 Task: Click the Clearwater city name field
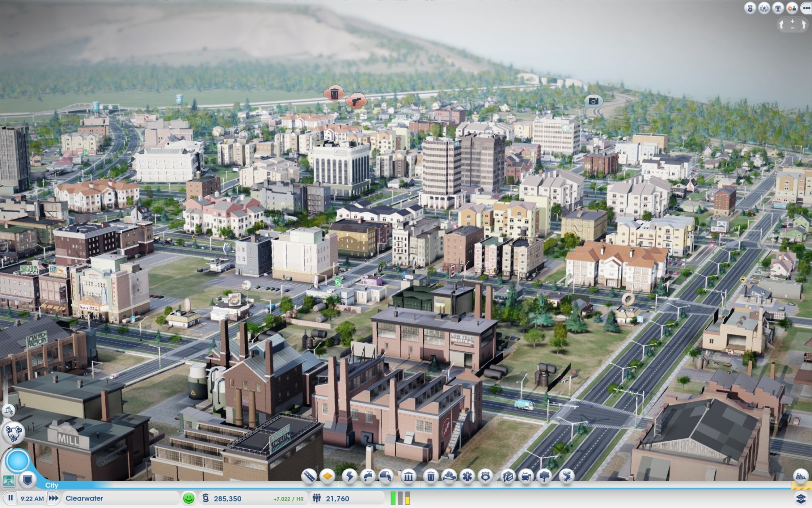pyautogui.click(x=120, y=499)
